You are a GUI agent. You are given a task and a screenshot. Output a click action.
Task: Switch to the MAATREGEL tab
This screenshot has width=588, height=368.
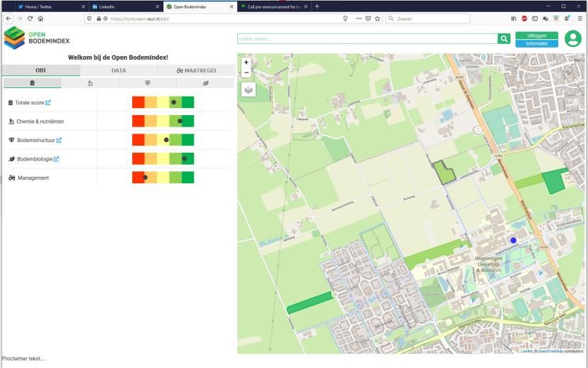click(x=197, y=70)
